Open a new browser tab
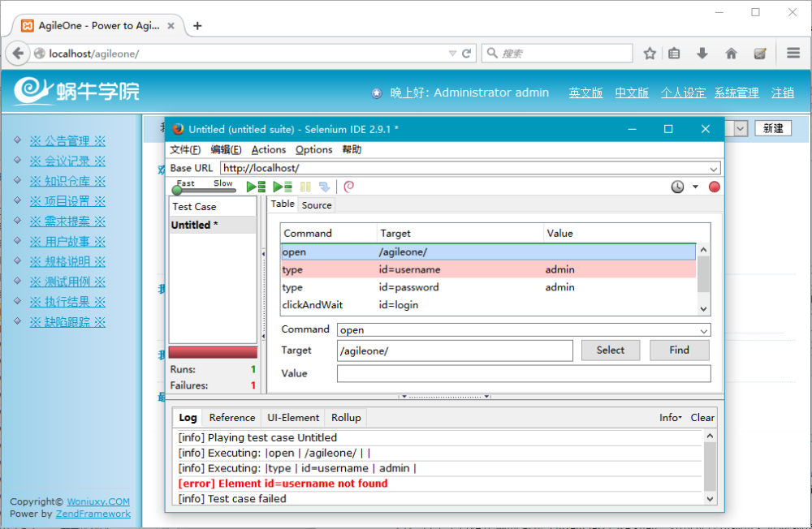Viewport: 812px width, 529px height. pos(197,25)
